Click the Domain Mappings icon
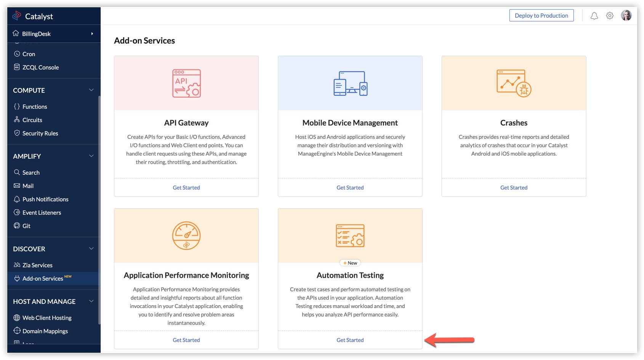 click(17, 331)
